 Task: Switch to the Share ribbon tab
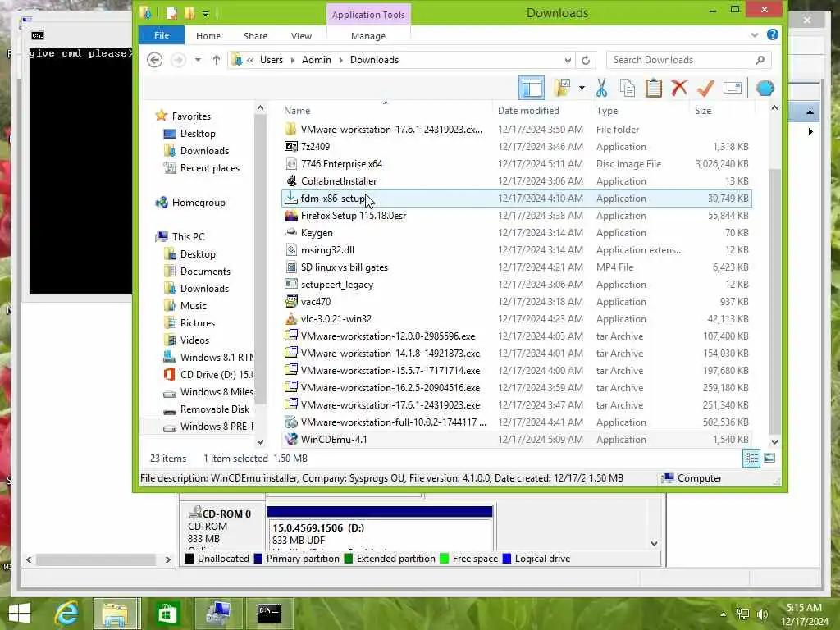point(255,36)
